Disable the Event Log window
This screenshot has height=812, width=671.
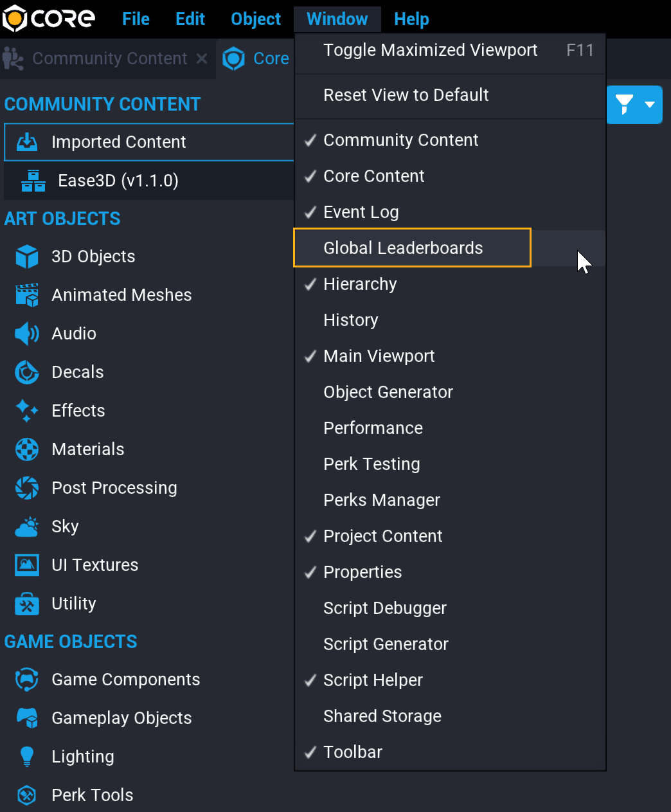click(361, 212)
